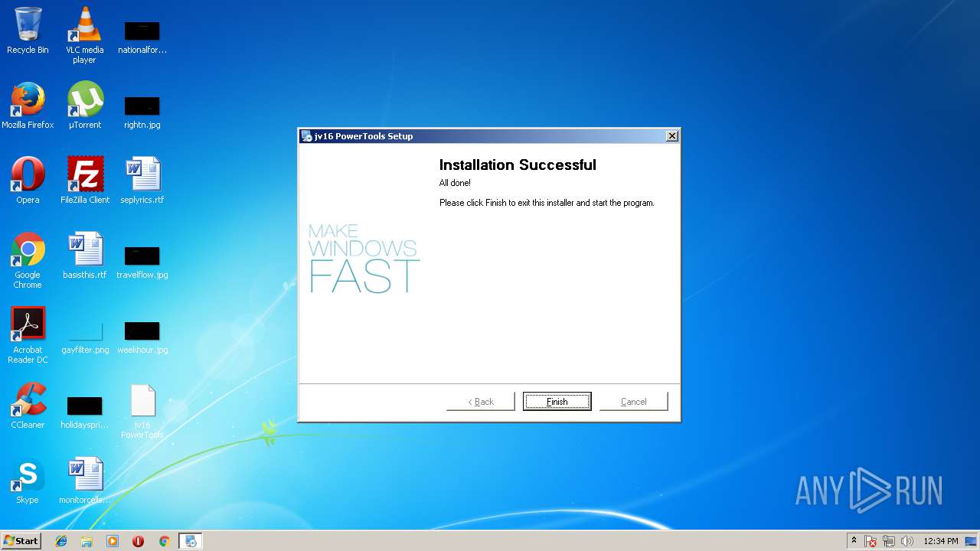This screenshot has height=551, width=980.
Task: Select the Mozilla Firefox shortcut
Action: [x=28, y=106]
